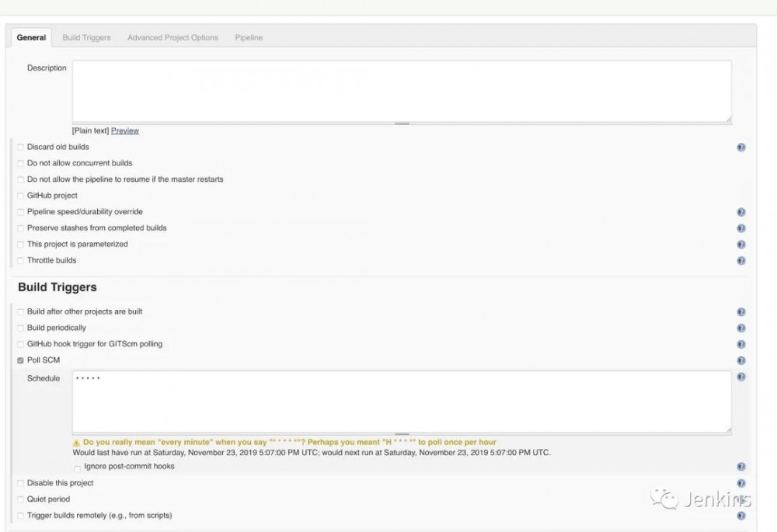Open help for Preserve stashes option

[x=741, y=228]
